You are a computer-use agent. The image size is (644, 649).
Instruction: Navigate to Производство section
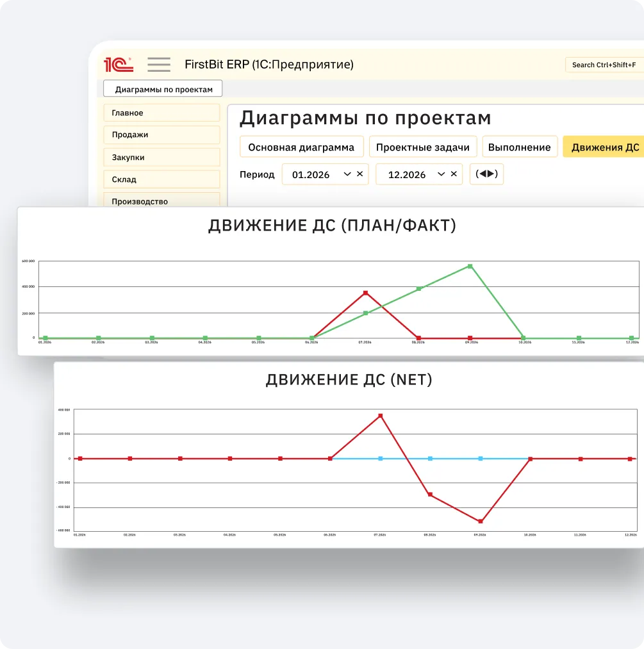(x=161, y=201)
